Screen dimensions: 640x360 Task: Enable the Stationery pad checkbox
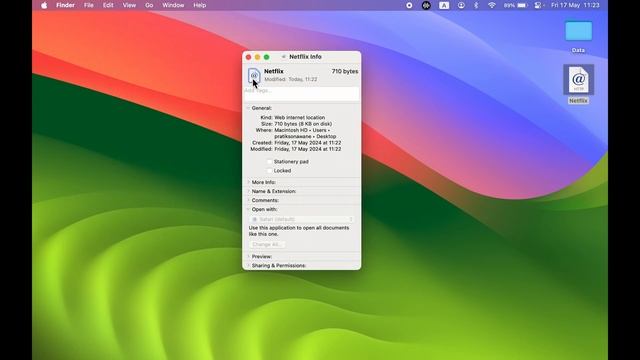(269, 162)
